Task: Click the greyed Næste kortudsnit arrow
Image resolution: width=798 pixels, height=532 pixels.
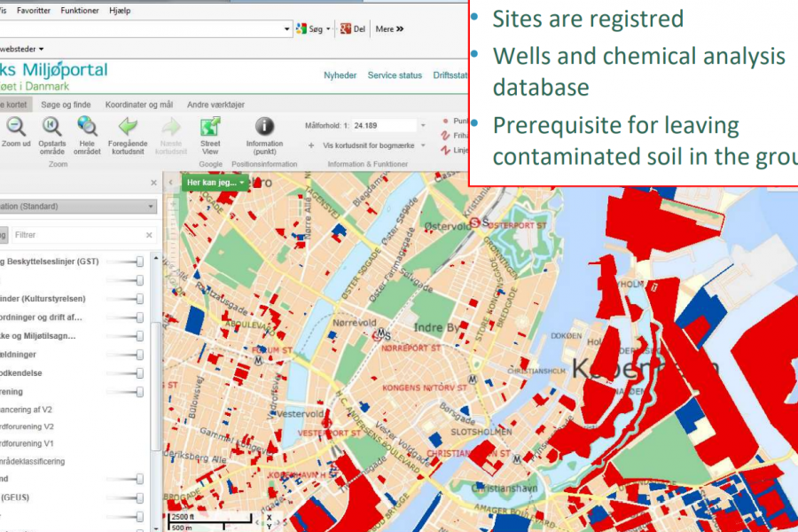Action: click(171, 127)
